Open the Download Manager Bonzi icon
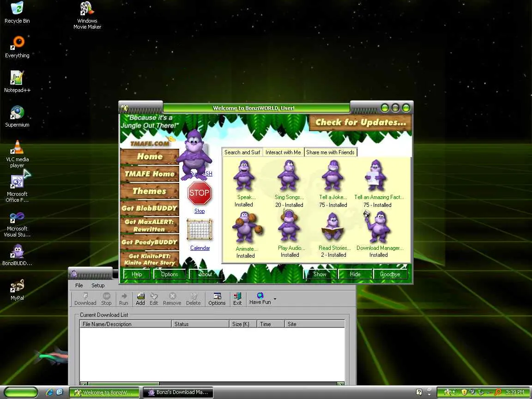 coord(377,226)
